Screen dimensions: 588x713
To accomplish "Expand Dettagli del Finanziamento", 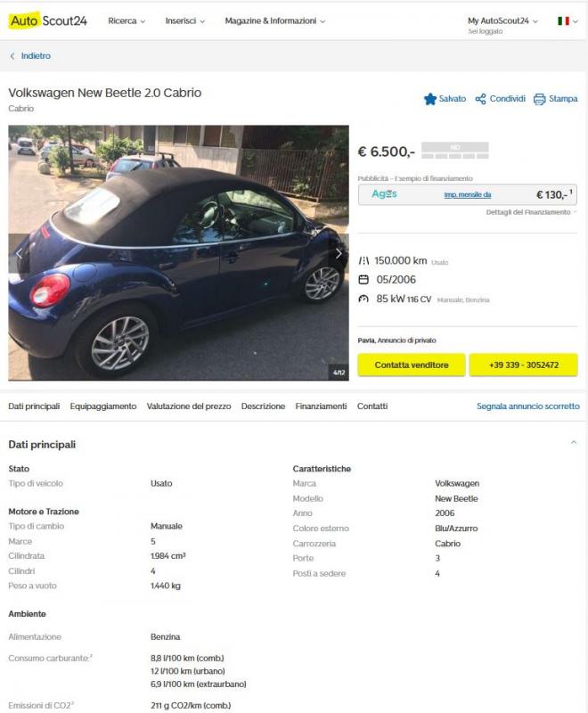I will [531, 212].
